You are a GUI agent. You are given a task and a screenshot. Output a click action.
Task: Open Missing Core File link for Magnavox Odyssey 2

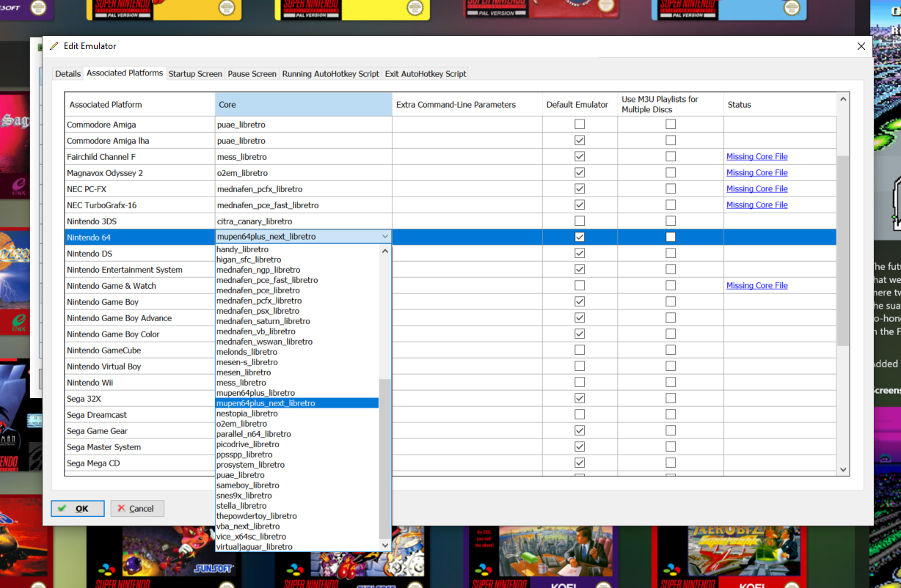coord(756,173)
